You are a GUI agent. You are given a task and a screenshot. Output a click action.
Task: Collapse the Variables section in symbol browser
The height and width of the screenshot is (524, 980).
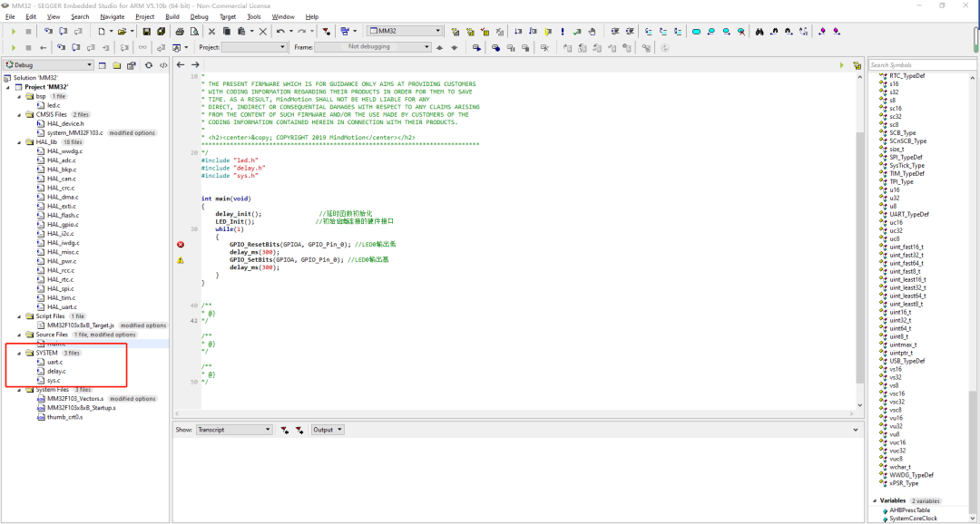[x=875, y=501]
